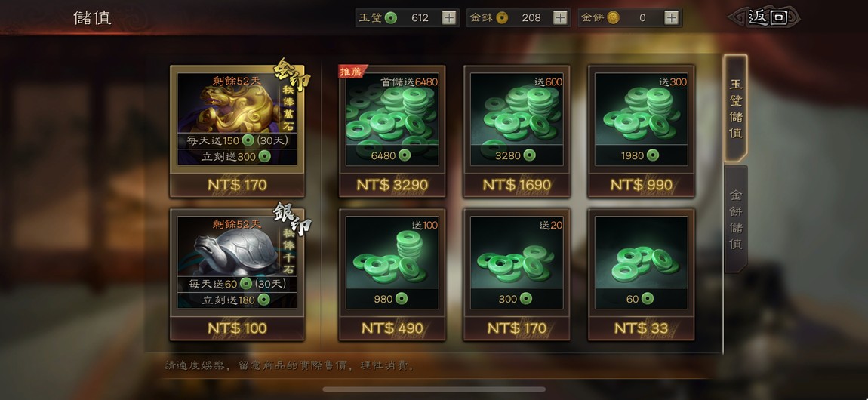Screen dimensions: 868x400
Task: Tap the 推薦 recommended badge on first pack
Action: coord(352,72)
